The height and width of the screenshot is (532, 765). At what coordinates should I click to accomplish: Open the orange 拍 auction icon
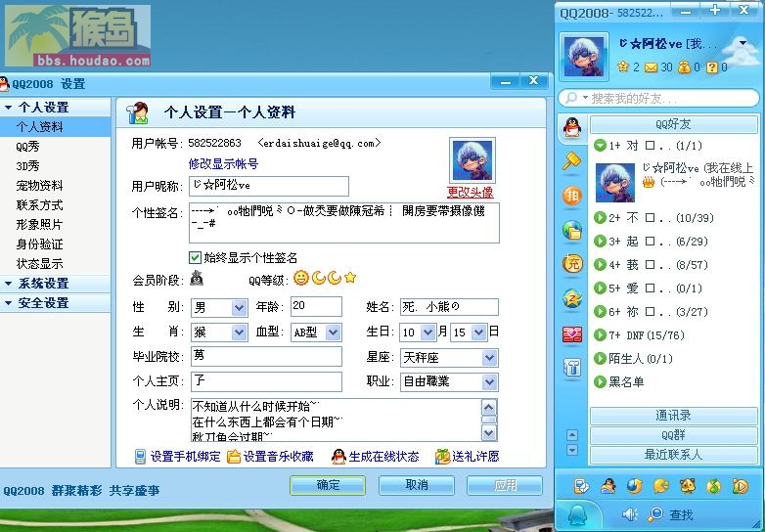pyautogui.click(x=572, y=195)
